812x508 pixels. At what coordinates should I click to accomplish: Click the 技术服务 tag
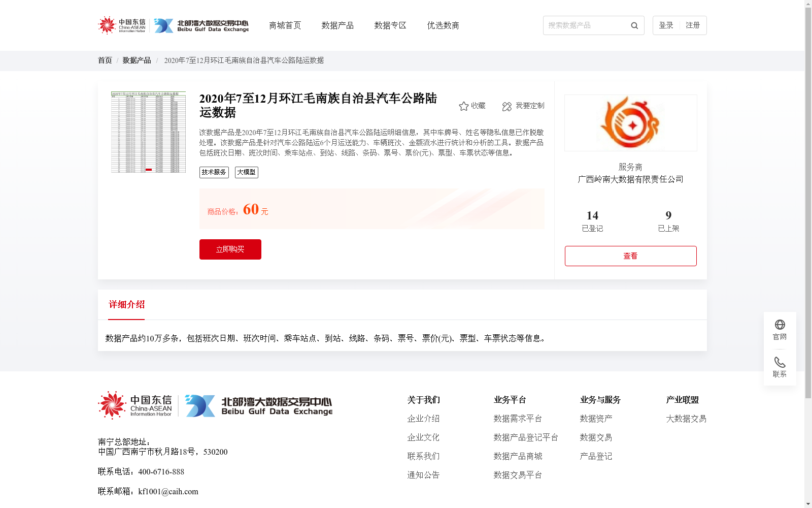coord(214,172)
